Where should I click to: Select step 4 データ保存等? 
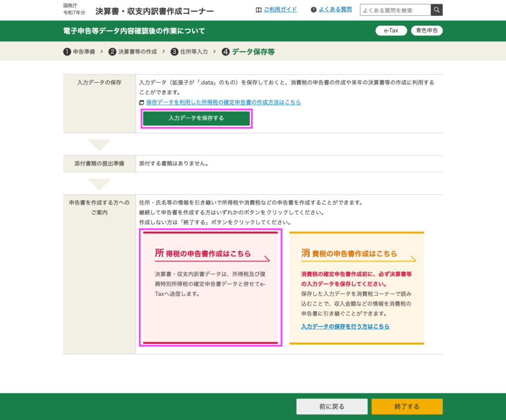click(x=248, y=52)
